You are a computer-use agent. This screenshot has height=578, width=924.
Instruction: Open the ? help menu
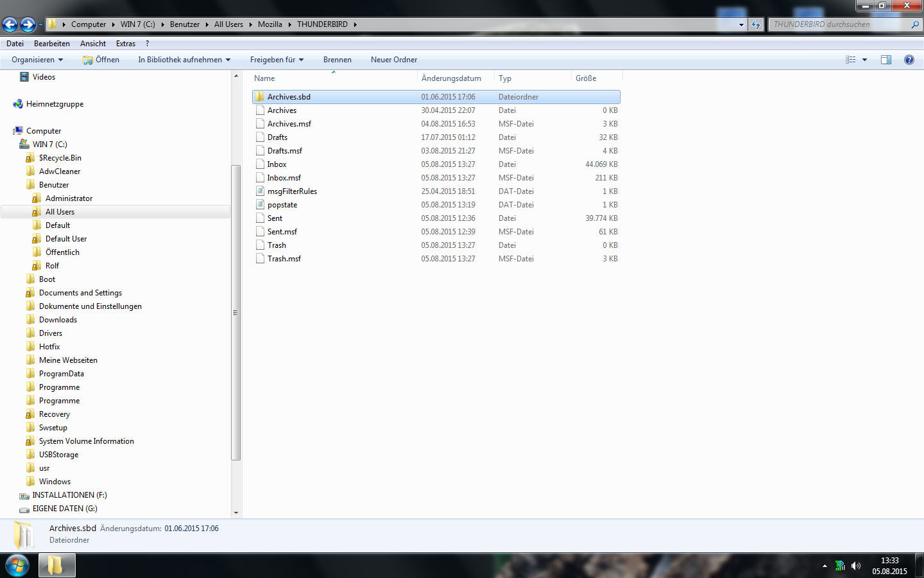click(x=147, y=44)
